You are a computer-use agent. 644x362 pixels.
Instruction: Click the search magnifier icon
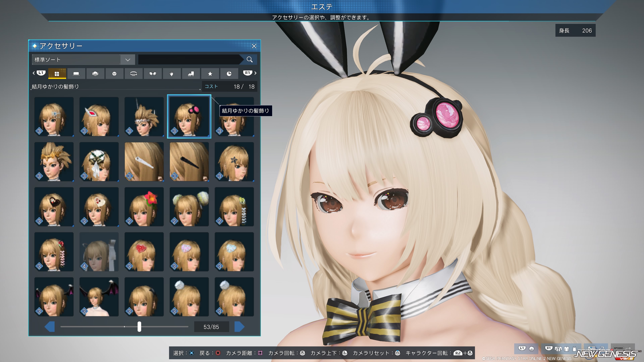[250, 59]
